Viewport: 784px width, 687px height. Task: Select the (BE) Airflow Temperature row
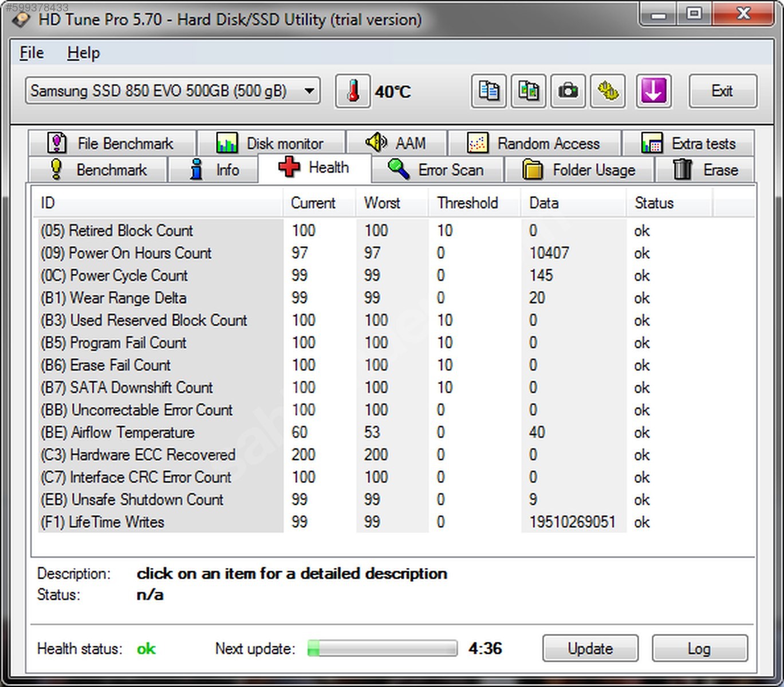pyautogui.click(x=375, y=432)
